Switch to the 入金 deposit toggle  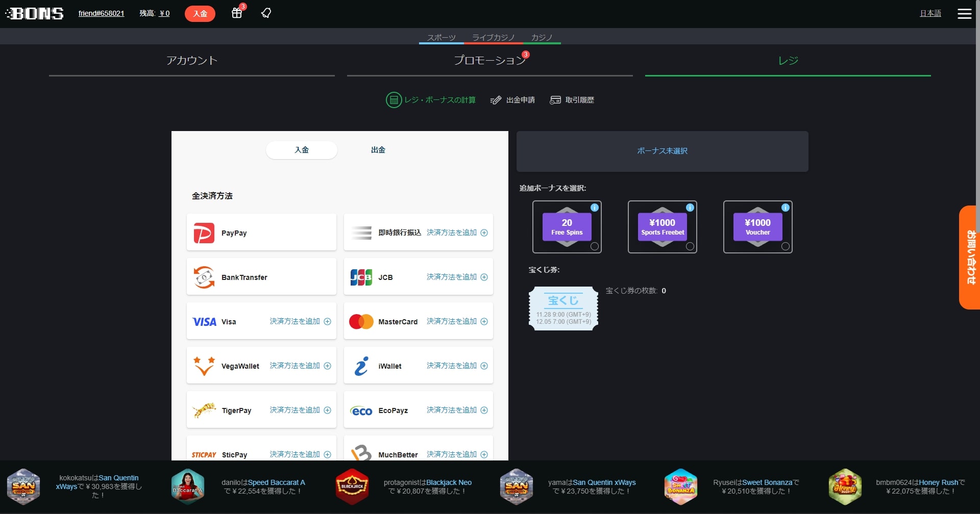[302, 150]
